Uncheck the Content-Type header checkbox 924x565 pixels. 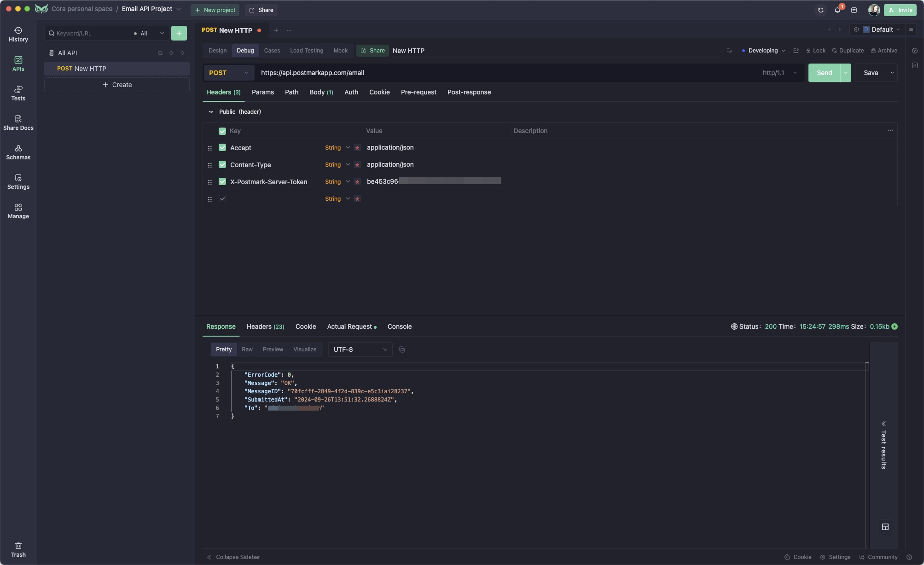coord(222,165)
